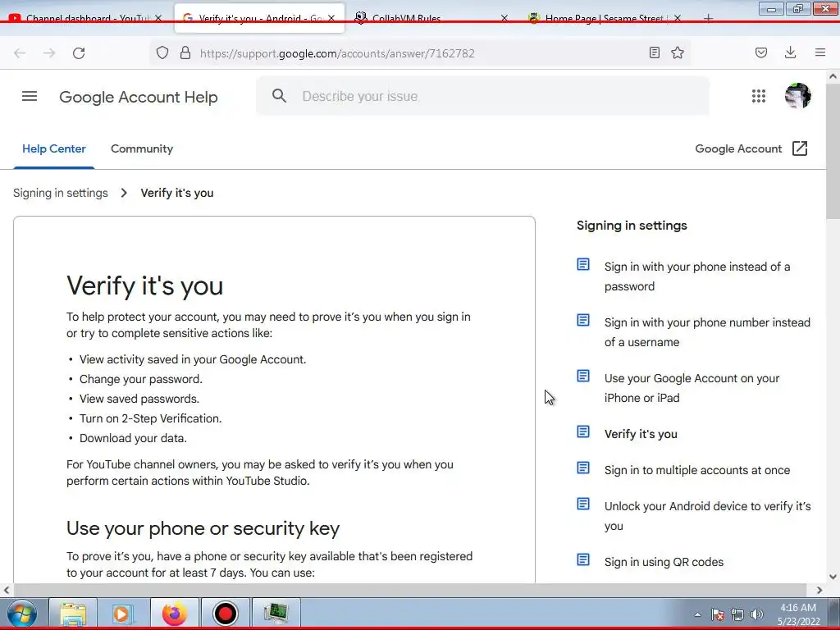This screenshot has width=840, height=630.
Task: Click the search magnifier icon
Action: pyautogui.click(x=279, y=96)
